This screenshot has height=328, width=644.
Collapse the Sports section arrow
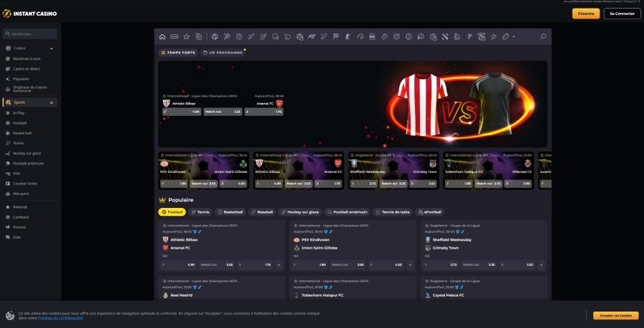[x=52, y=102]
